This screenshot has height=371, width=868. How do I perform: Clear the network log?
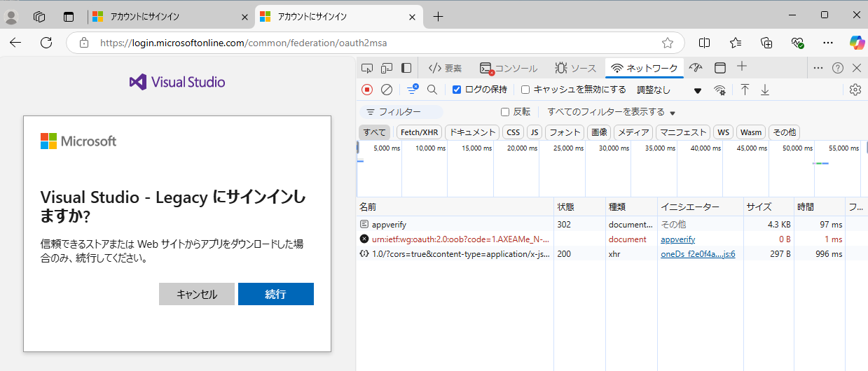pyautogui.click(x=387, y=90)
